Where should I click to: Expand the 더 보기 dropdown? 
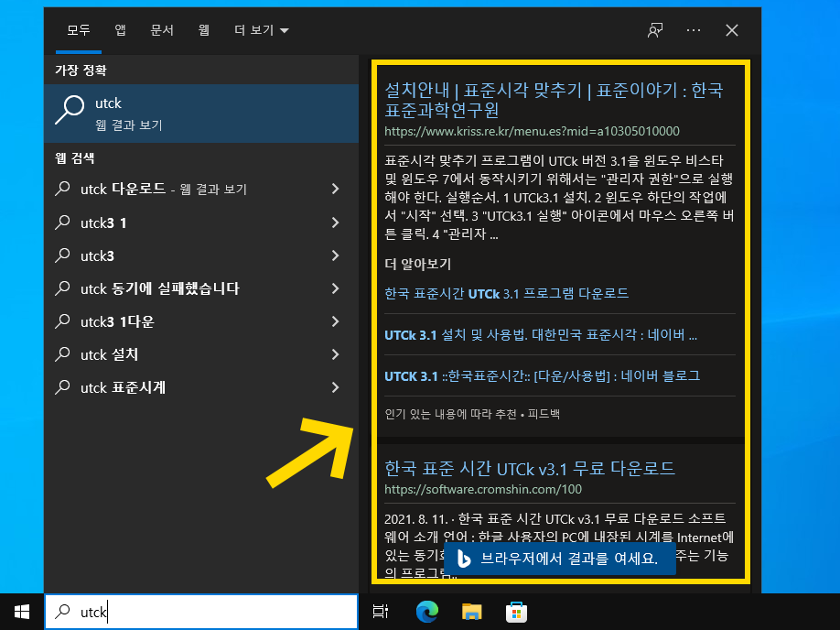tap(262, 30)
